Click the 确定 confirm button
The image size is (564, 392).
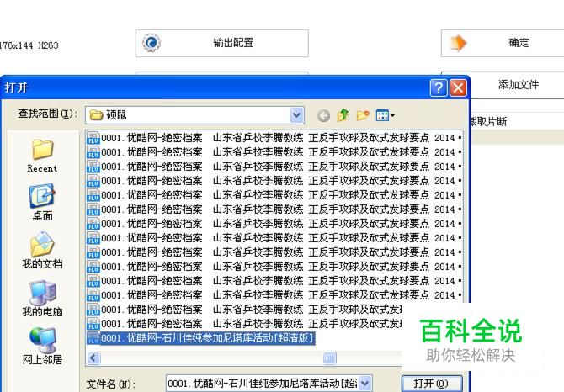pyautogui.click(x=503, y=43)
